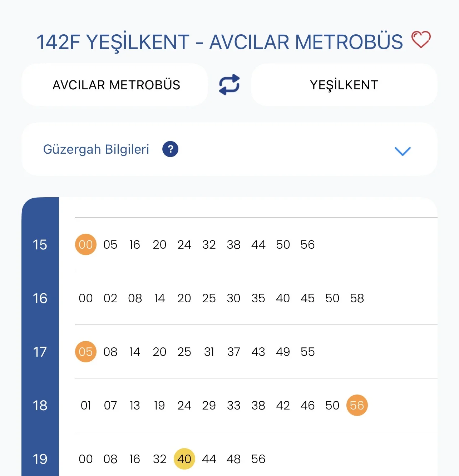The height and width of the screenshot is (476, 459).
Task: Choose the 15:56 departure time
Action: click(307, 244)
